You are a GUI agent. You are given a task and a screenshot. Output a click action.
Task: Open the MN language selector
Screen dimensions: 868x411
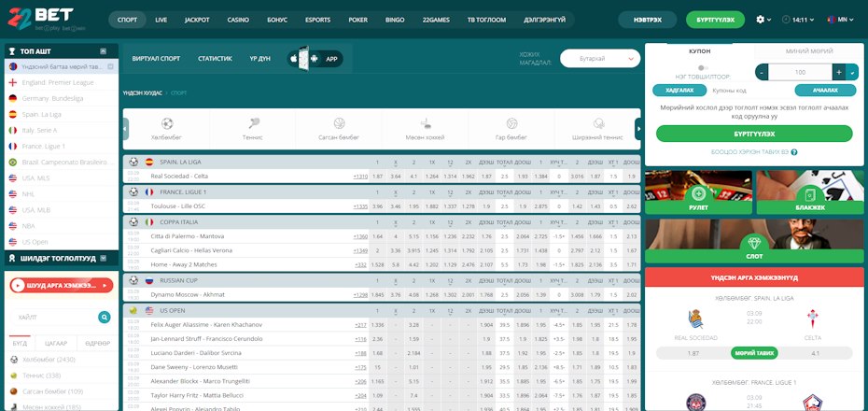point(840,20)
